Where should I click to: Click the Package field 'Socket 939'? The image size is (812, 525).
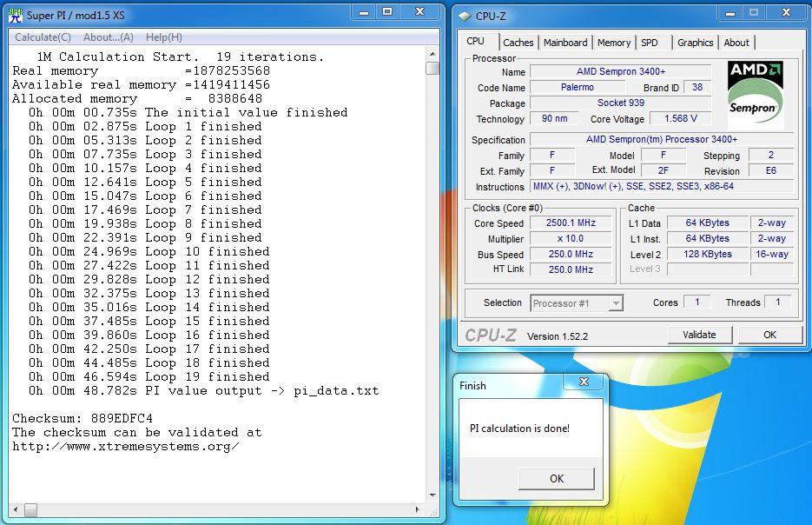pos(620,103)
